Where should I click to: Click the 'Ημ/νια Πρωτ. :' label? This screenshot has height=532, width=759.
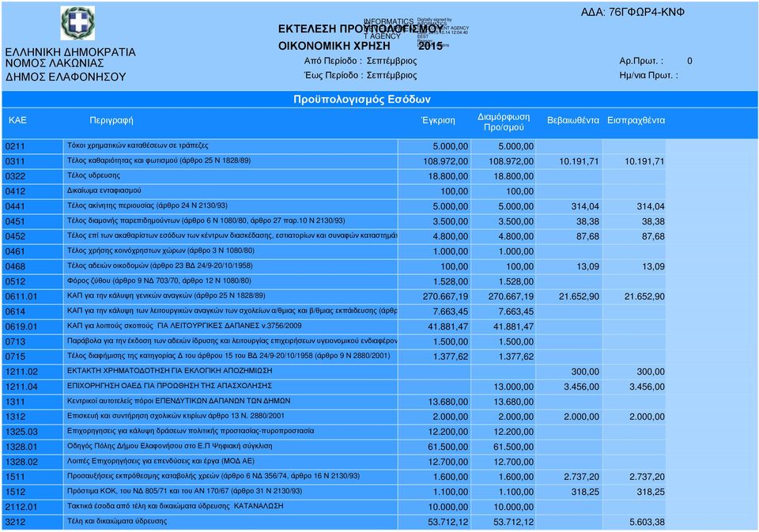click(x=648, y=76)
